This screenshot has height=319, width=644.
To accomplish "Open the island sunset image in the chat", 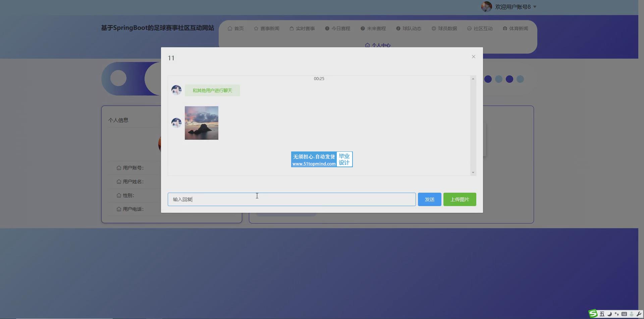I will [x=201, y=123].
